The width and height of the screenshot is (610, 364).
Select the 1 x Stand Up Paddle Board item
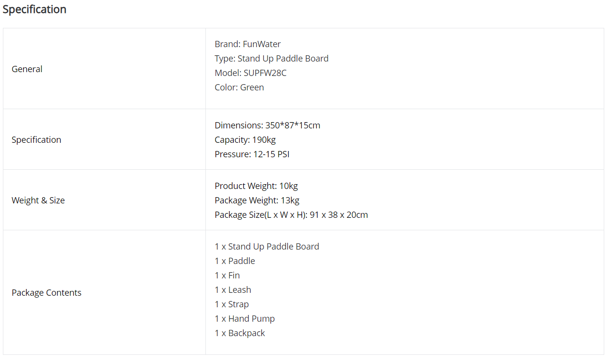(x=267, y=246)
